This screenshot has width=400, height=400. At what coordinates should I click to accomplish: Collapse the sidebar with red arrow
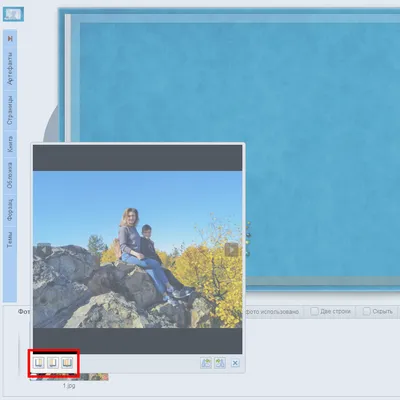tap(10, 39)
